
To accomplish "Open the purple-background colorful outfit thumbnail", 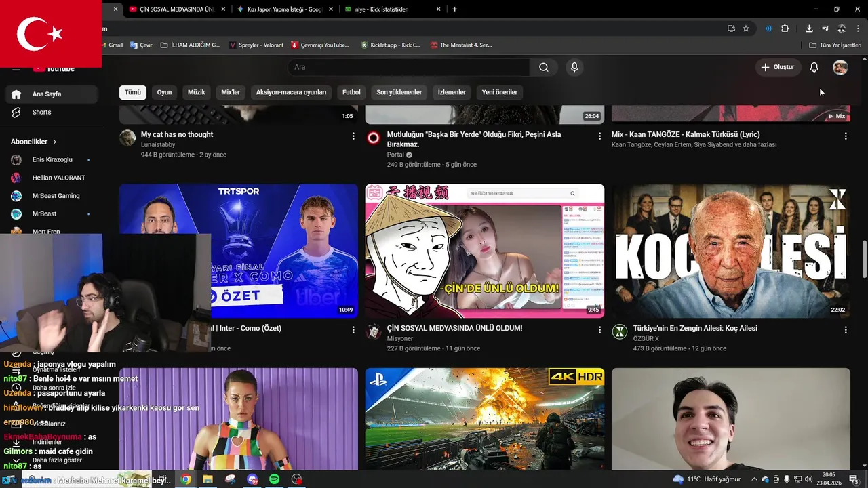I will [239, 419].
